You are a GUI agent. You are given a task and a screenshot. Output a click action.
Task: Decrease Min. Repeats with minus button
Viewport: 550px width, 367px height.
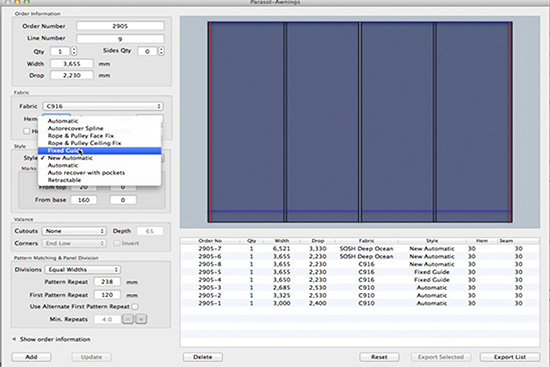[x=128, y=319]
